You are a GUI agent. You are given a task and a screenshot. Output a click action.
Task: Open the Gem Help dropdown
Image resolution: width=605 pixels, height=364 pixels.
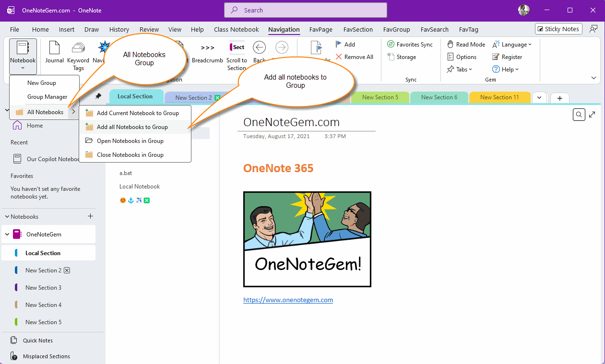point(505,69)
